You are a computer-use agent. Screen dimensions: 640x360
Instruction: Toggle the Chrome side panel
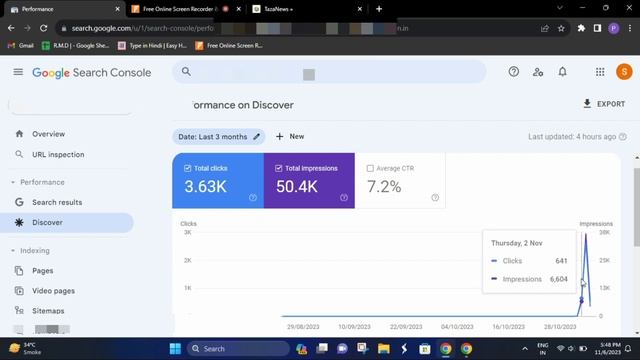point(598,28)
